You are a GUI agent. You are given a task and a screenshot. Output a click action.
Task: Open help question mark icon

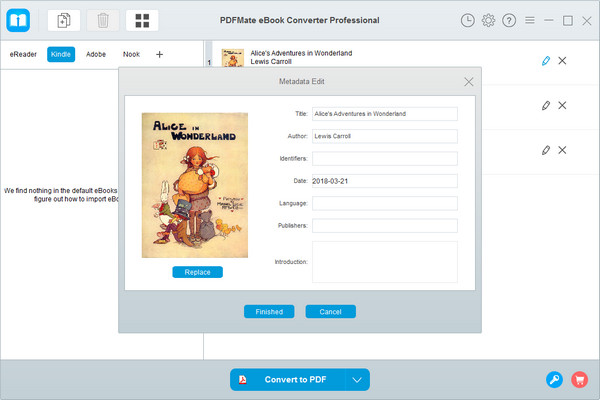(509, 20)
